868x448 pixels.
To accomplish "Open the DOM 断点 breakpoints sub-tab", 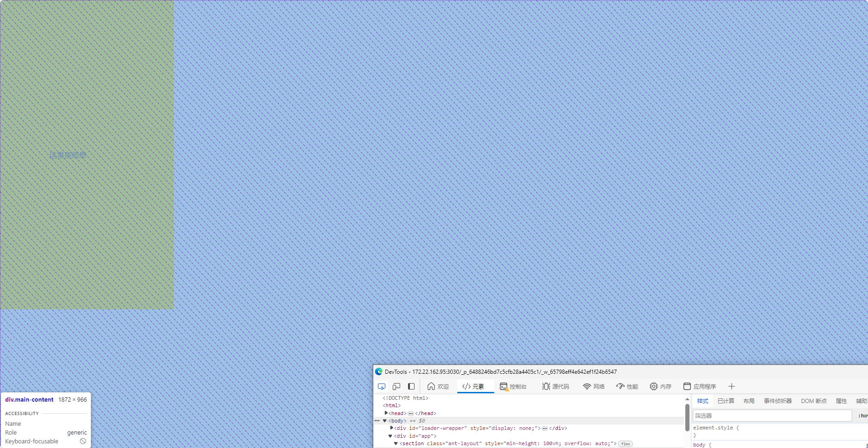I will [814, 401].
